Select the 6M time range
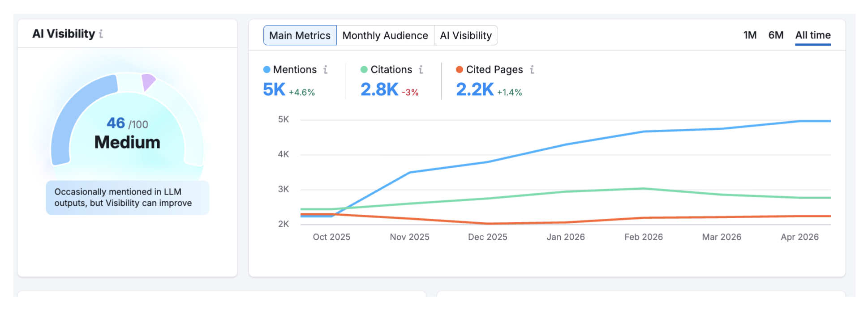Screen dimensions: 868x331 pyautogui.click(x=776, y=35)
